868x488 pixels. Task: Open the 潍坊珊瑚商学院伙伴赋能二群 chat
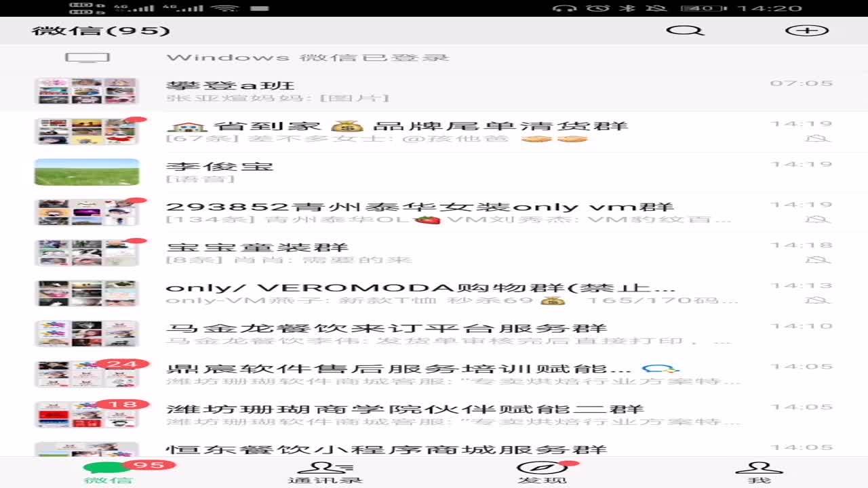click(434, 415)
